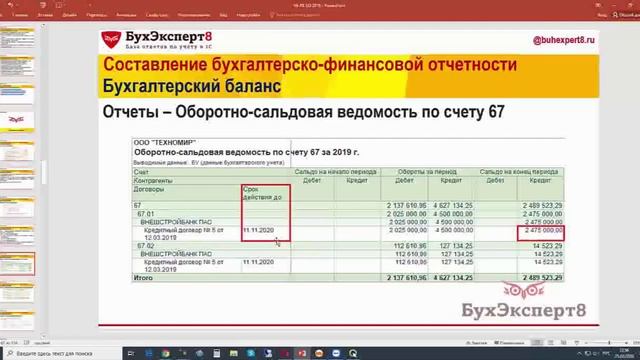Click the slide panel scrollbar up arrow
Screen dimensions: 640x360
(43, 26)
